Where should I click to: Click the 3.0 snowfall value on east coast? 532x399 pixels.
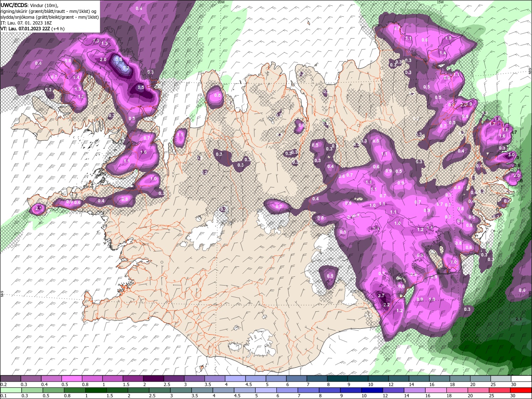[511, 155]
